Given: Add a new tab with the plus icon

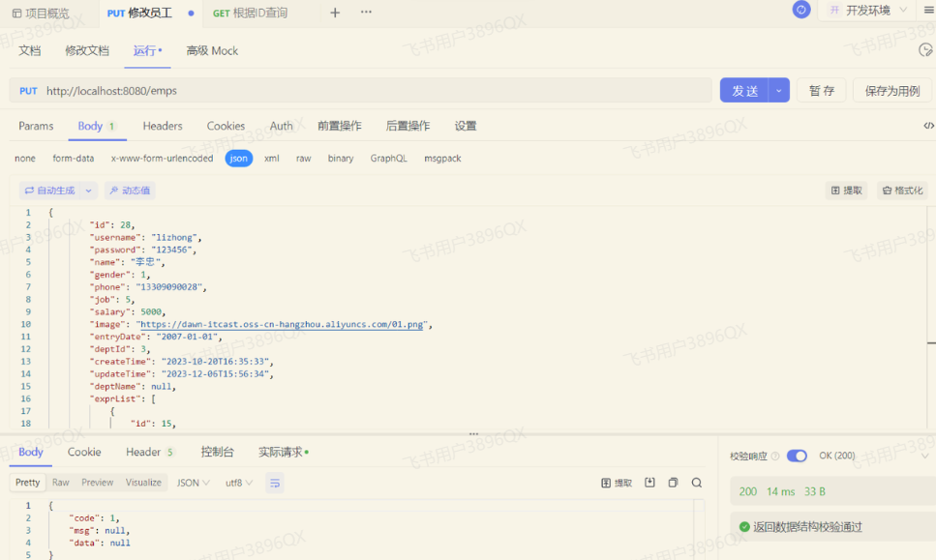Looking at the screenshot, I should (335, 13).
